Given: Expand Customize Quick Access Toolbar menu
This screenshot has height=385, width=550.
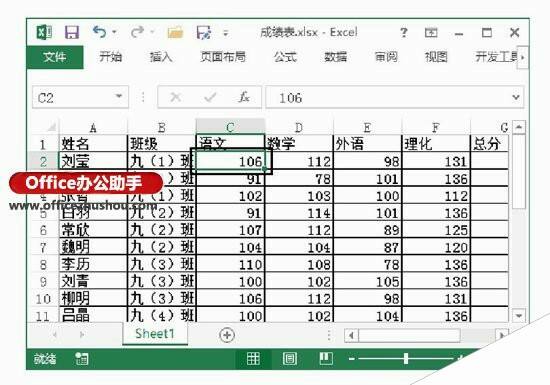Looking at the screenshot, I should [x=226, y=33].
